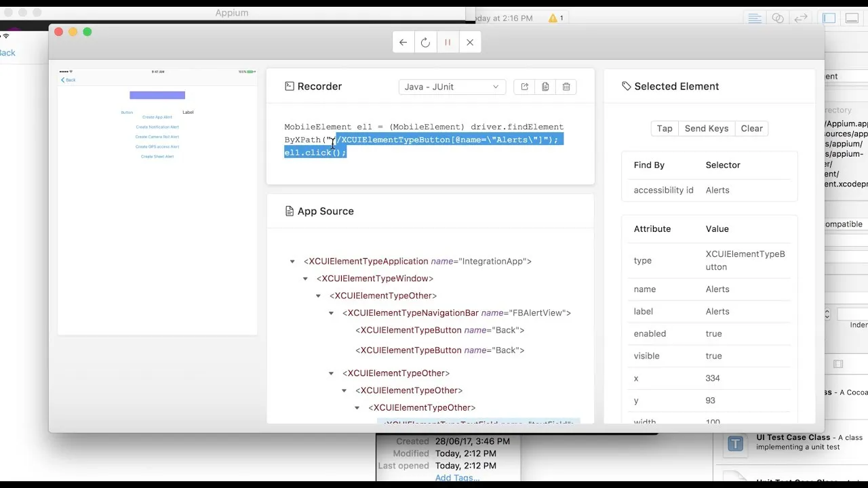The image size is (868, 488).
Task: Click Clear in Selected Element panel
Action: (x=752, y=128)
